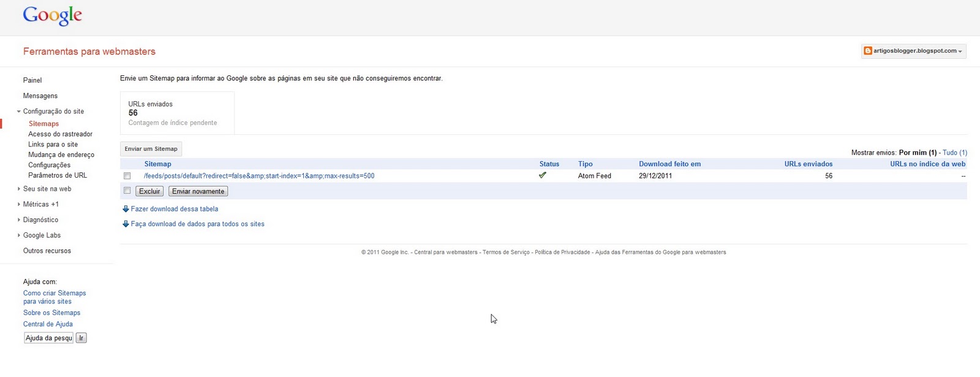Expand the Google Labs section
This screenshot has height=377, width=980.
18,235
